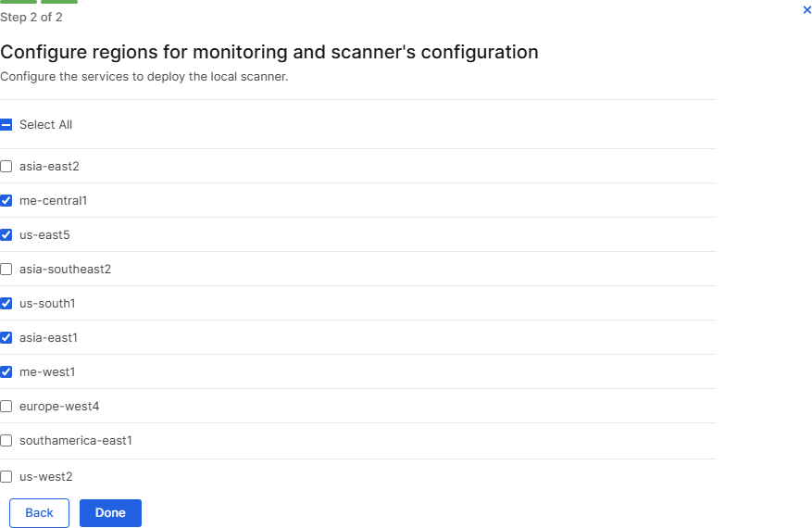The image size is (812, 528).
Task: Disable the asia-east1 region checkbox
Action: tap(6, 338)
